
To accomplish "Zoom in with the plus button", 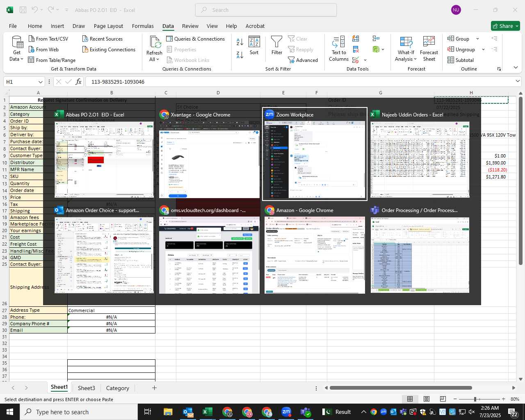I will (503, 399).
